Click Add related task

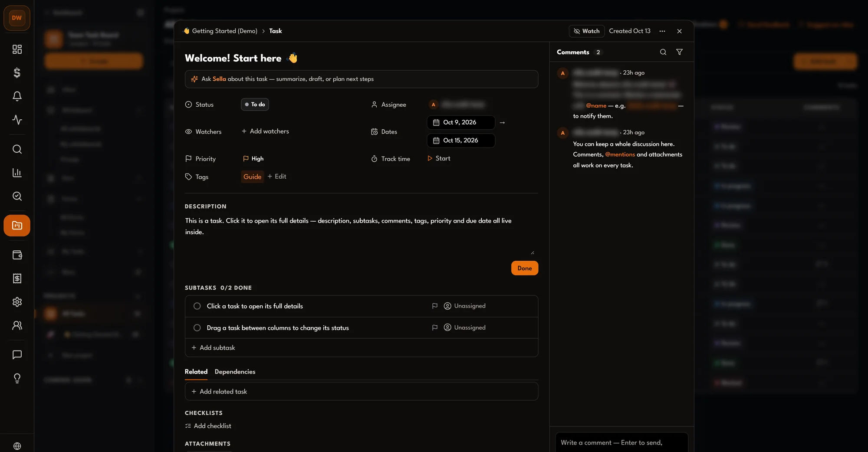tap(362, 391)
